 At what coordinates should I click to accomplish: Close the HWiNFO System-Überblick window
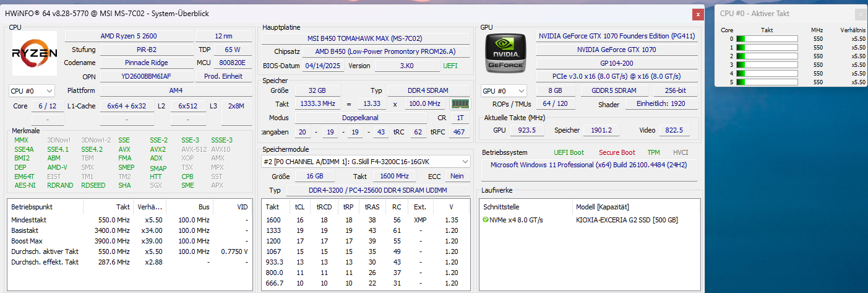(x=698, y=14)
